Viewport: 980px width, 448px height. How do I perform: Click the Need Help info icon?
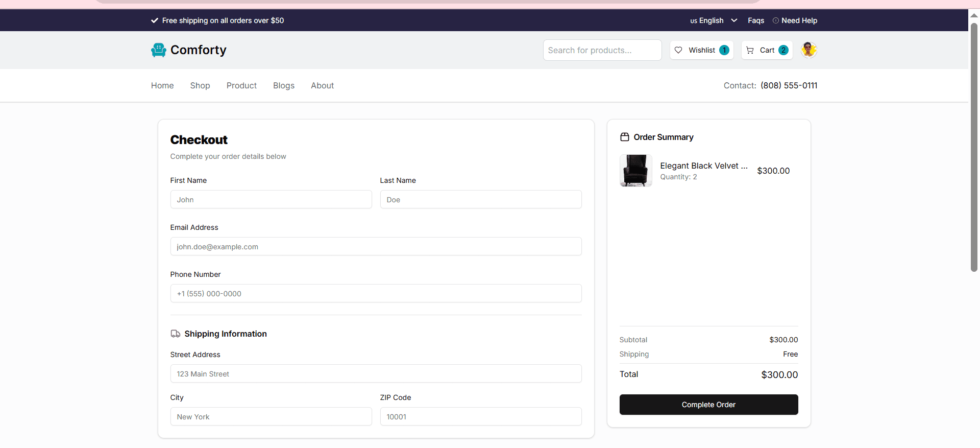[776, 21]
